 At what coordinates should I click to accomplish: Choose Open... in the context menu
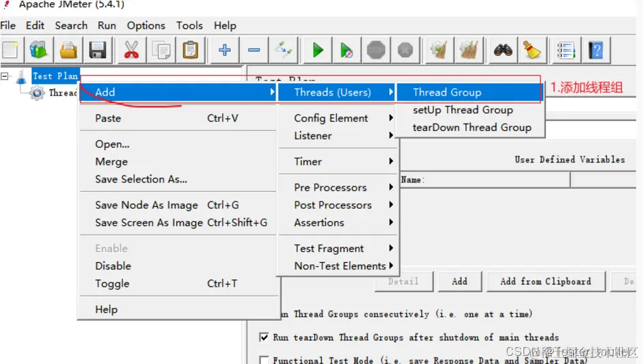(178, 144)
